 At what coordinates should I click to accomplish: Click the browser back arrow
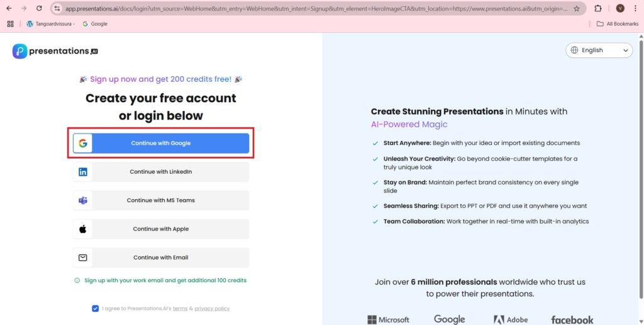tap(9, 8)
